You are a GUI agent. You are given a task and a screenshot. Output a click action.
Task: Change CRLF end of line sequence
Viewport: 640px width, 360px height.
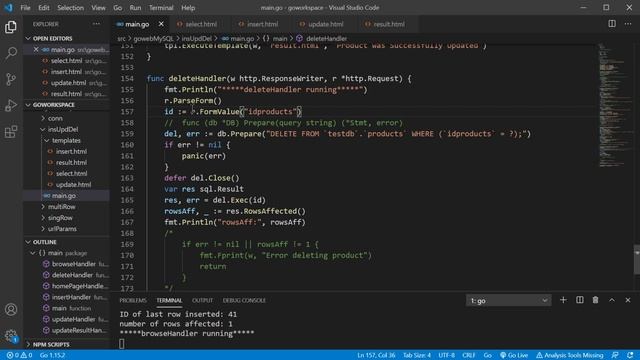coord(469,355)
